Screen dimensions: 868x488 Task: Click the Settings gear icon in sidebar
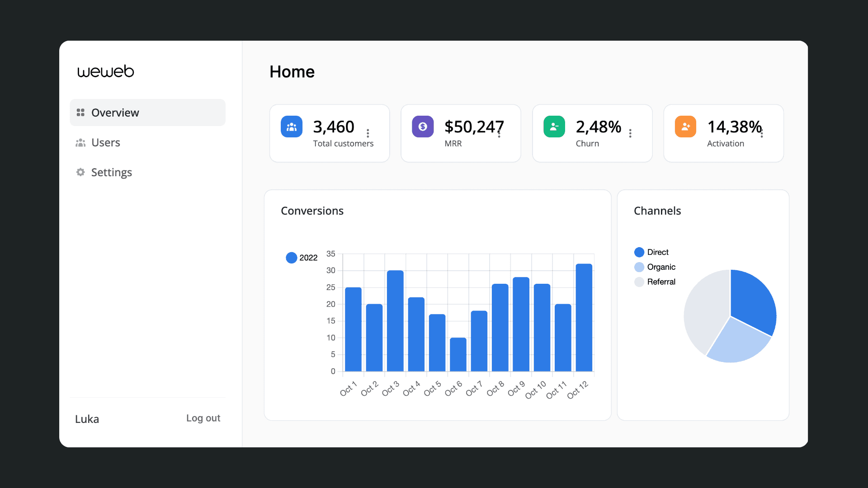[80, 172]
